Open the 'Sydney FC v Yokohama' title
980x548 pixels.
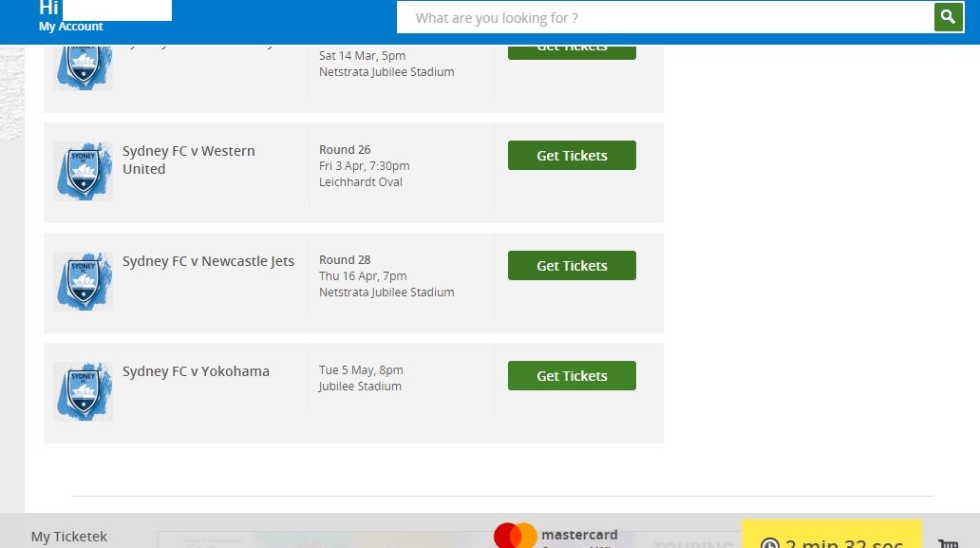click(x=196, y=371)
